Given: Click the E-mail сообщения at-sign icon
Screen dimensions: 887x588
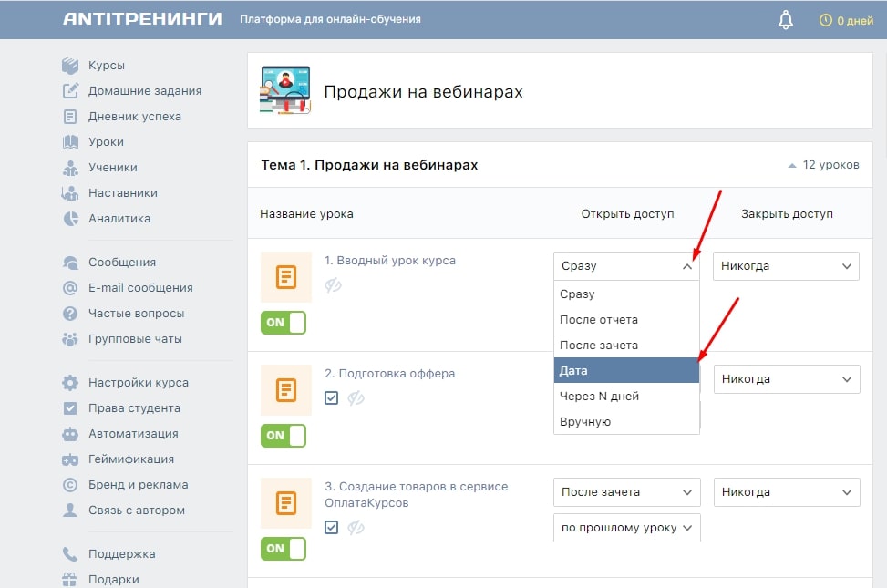Looking at the screenshot, I should tap(70, 288).
